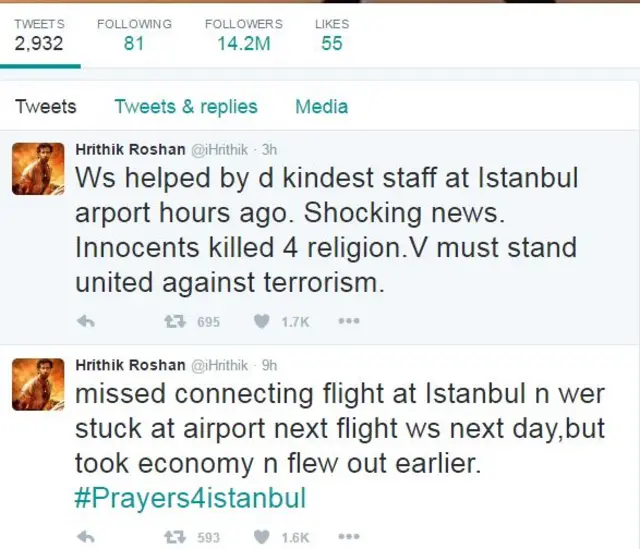View the 81 Following list
The width and height of the screenshot is (640, 549).
point(134,35)
